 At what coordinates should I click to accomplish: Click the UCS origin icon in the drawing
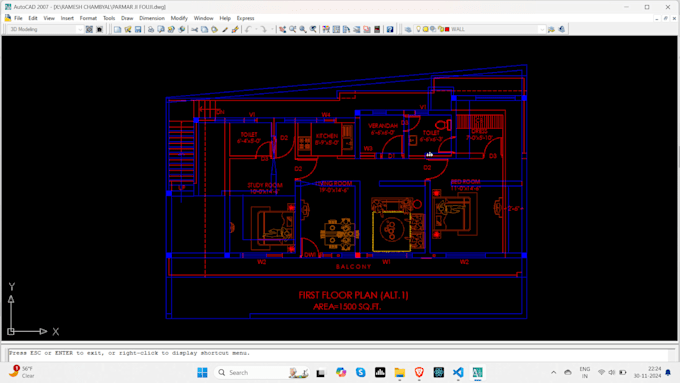pos(11,331)
